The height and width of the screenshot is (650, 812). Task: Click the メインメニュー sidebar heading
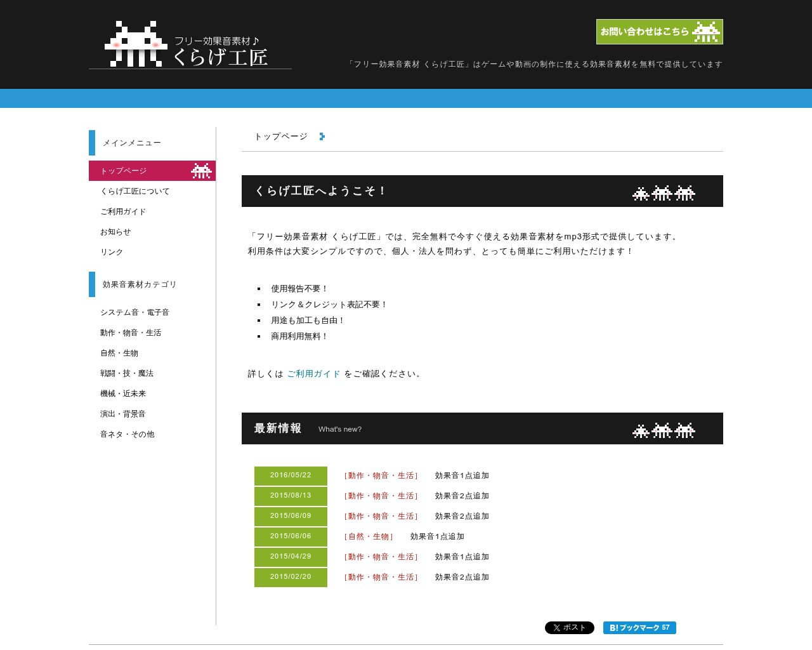point(132,143)
